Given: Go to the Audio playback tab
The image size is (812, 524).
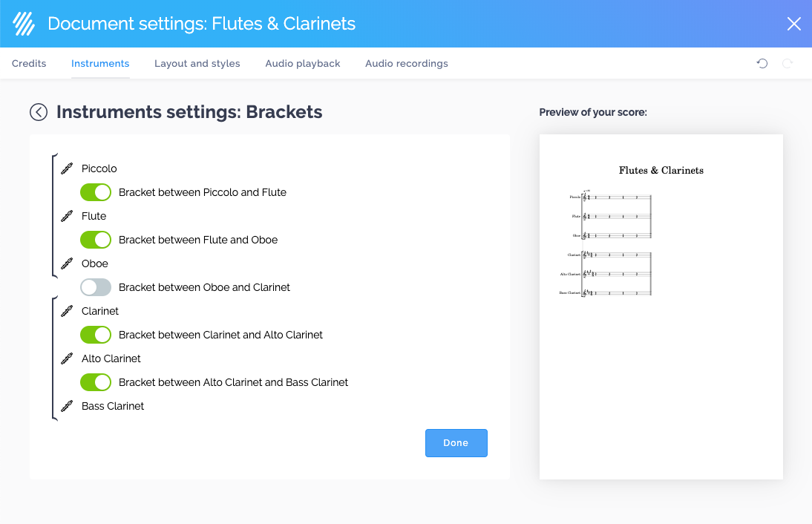Looking at the screenshot, I should (303, 63).
